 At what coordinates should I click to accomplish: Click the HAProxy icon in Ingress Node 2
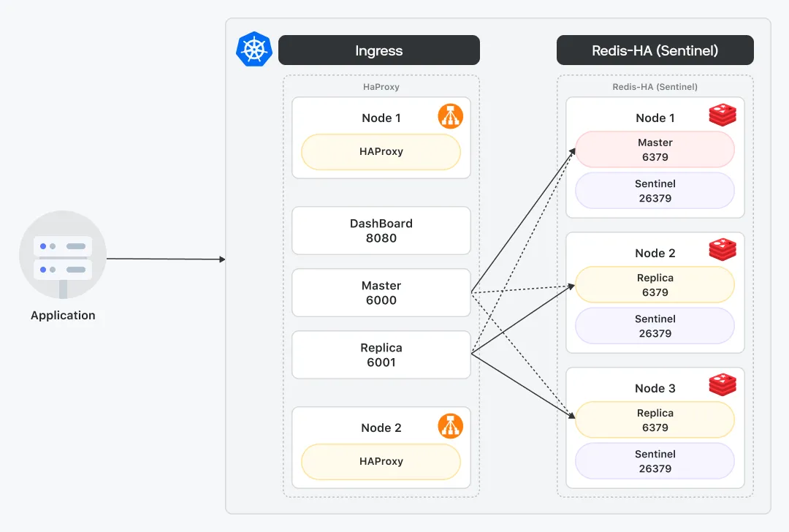450,426
